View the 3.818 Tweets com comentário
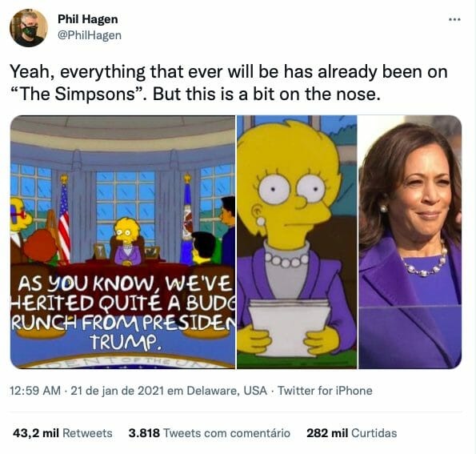 209,433
